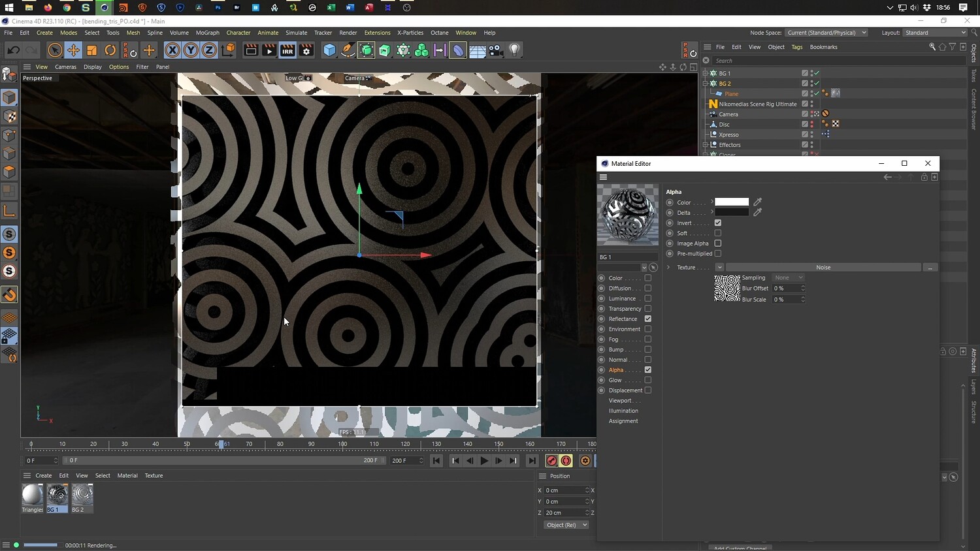
Task: Select the Nikomedias Scene Rig Ultimate object
Action: tap(758, 104)
